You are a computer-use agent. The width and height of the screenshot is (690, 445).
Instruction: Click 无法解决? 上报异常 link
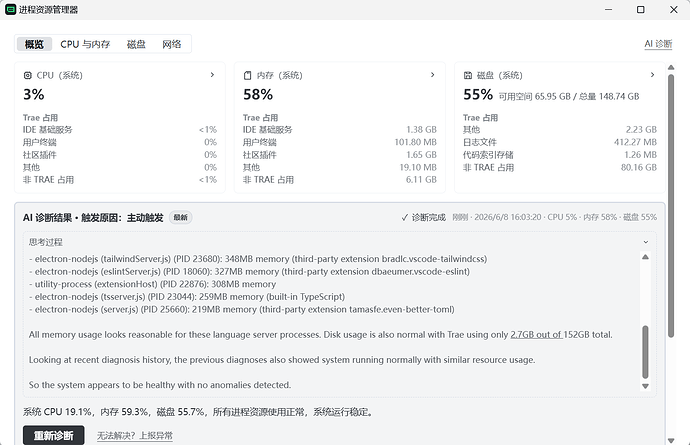135,436
